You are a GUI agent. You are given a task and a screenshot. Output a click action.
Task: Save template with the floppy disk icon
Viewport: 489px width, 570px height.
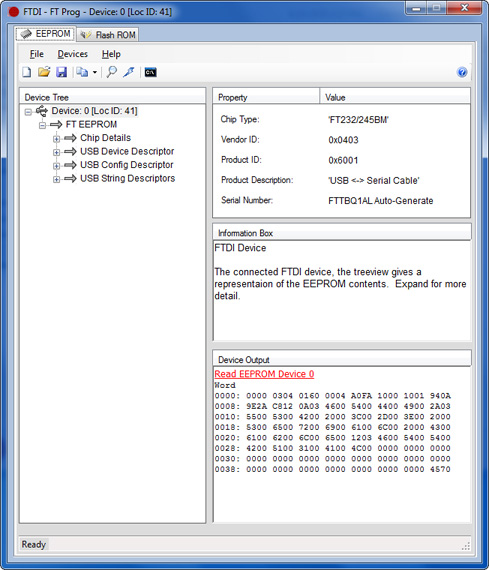(x=61, y=72)
